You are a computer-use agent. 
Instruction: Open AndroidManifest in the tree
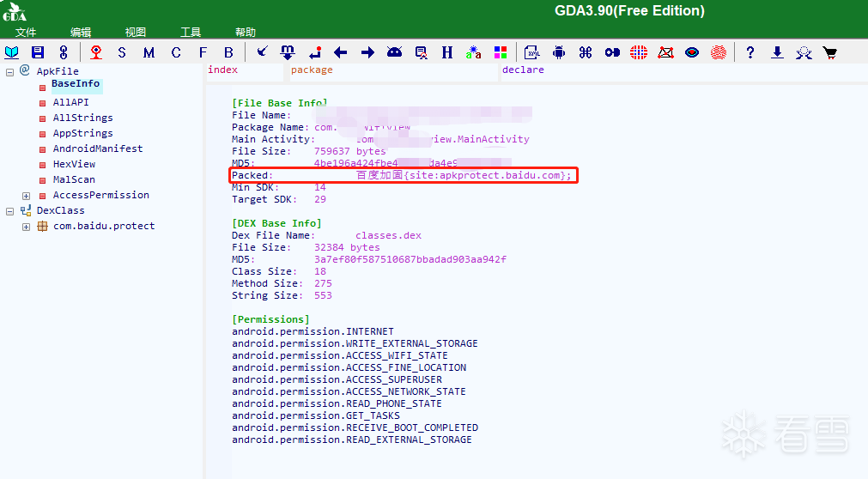click(98, 149)
